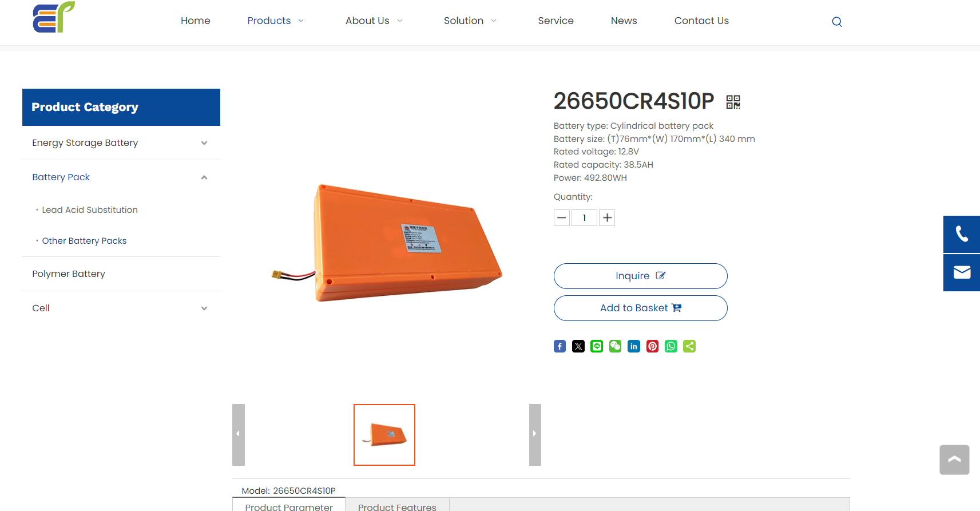Click the Inquire button

pyautogui.click(x=640, y=276)
